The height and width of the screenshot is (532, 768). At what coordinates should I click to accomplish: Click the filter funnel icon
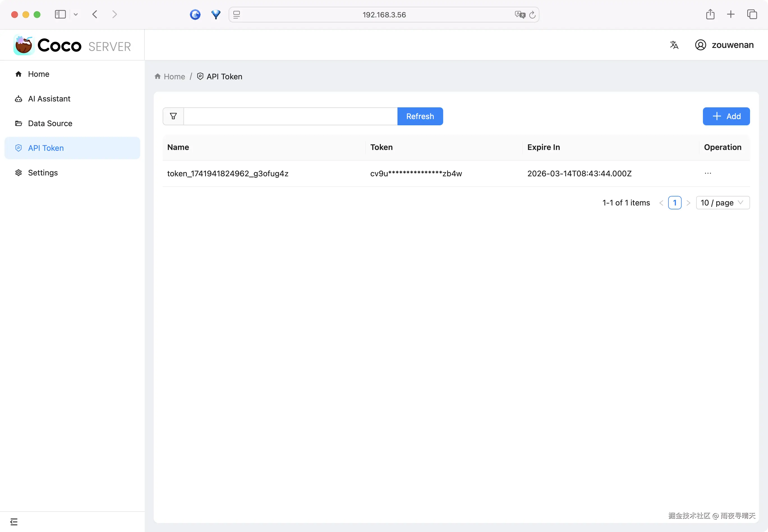[173, 116]
